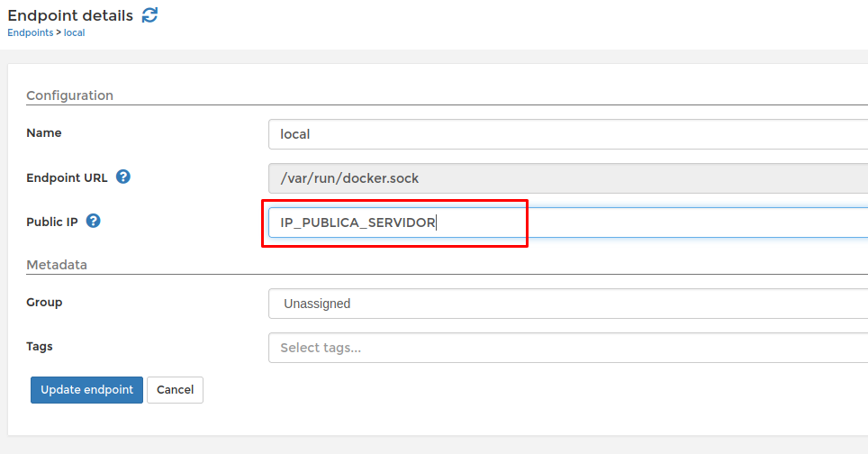Cancel the endpoint edit
Image resolution: width=868 pixels, height=454 pixels.
tap(176, 390)
